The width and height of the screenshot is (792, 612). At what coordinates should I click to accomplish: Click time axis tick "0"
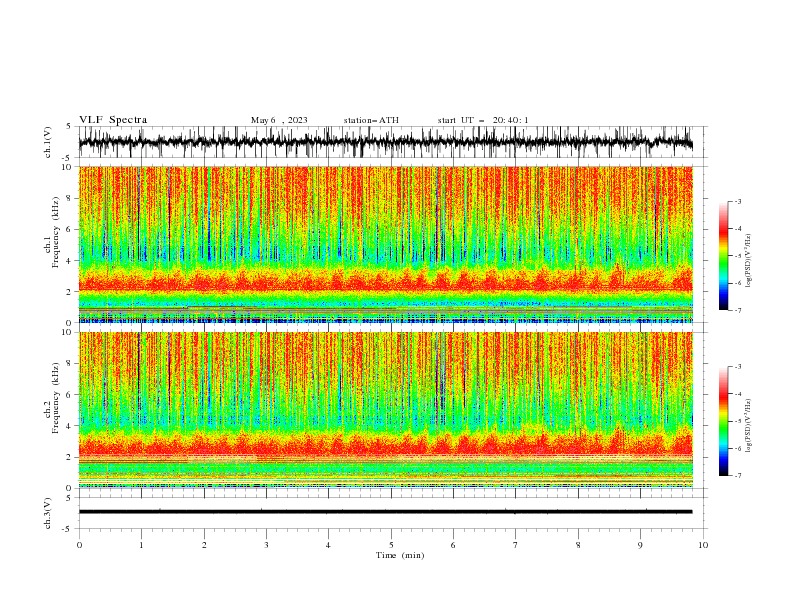tap(79, 545)
